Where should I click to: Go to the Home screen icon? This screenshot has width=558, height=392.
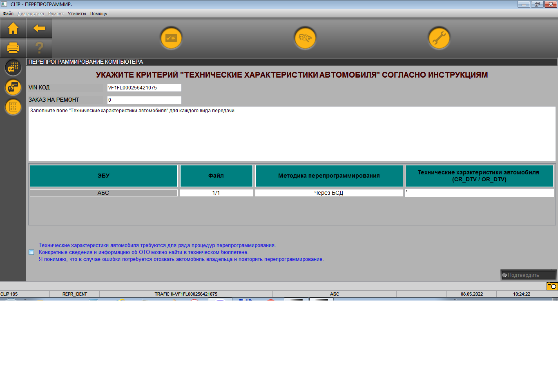(x=13, y=28)
